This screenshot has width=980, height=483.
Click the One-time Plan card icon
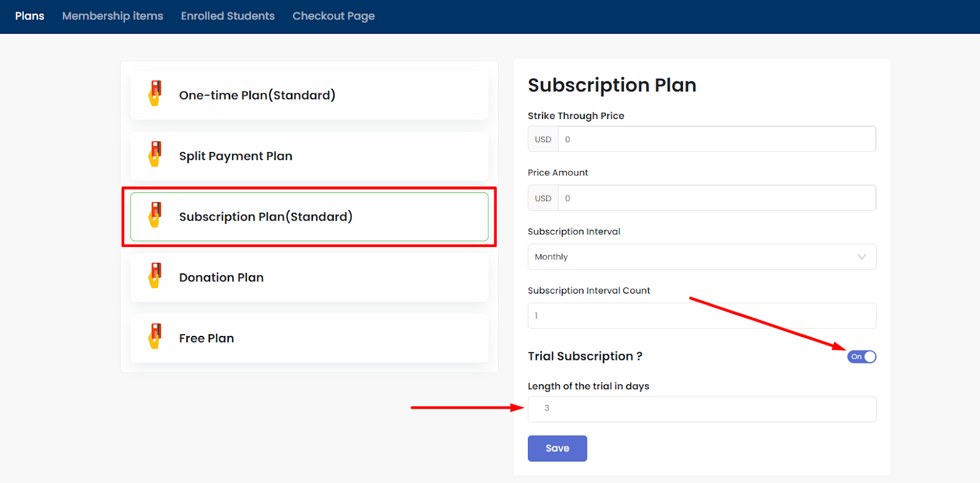point(156,94)
